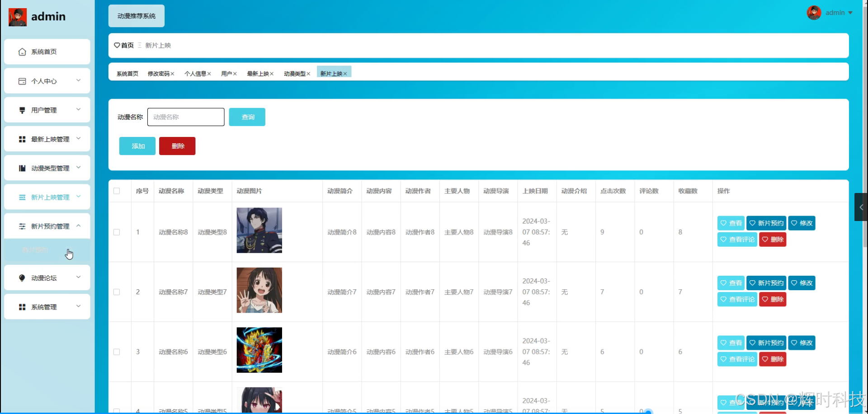Close the 用户 tab
The image size is (868, 414).
pos(235,74)
